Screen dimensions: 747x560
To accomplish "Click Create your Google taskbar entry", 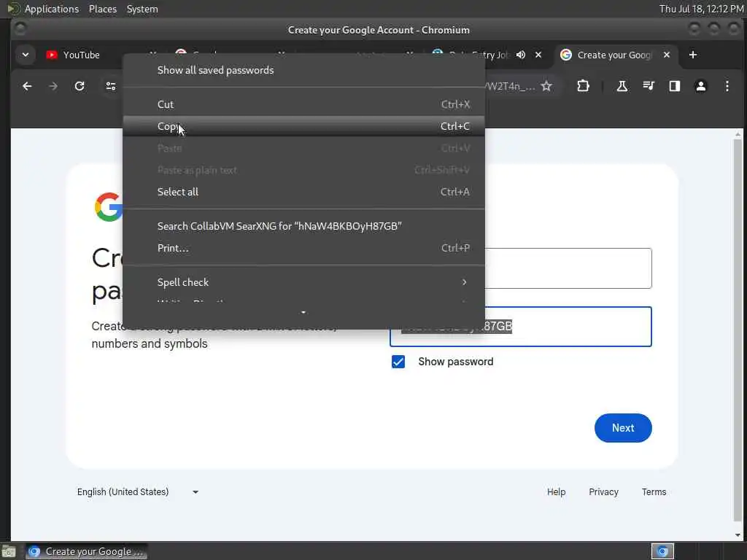I will coord(86,551).
